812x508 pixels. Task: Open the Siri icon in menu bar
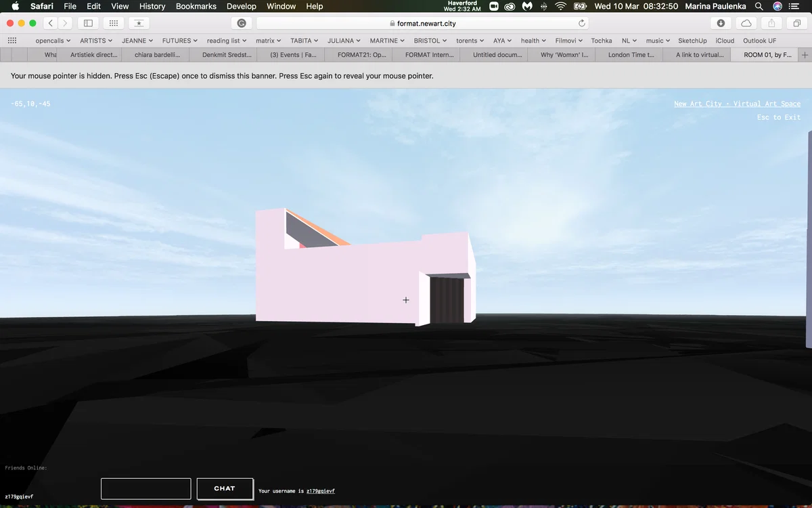point(777,6)
